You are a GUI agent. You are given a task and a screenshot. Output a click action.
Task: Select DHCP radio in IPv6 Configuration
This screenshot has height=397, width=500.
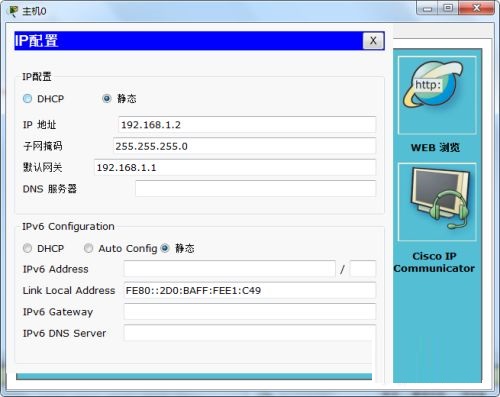27,248
